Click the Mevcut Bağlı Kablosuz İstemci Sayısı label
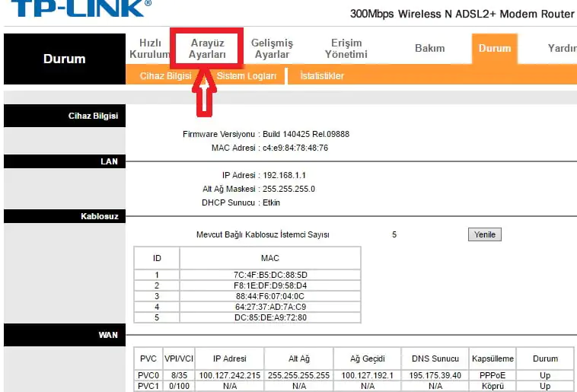 [263, 234]
